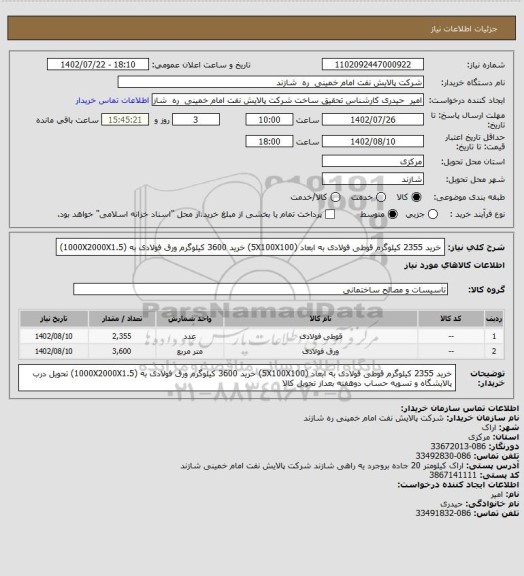Click the goods group field تاسیسات و مصالح ساختمانی
This screenshot has width=524, height=576.
[x=260, y=289]
